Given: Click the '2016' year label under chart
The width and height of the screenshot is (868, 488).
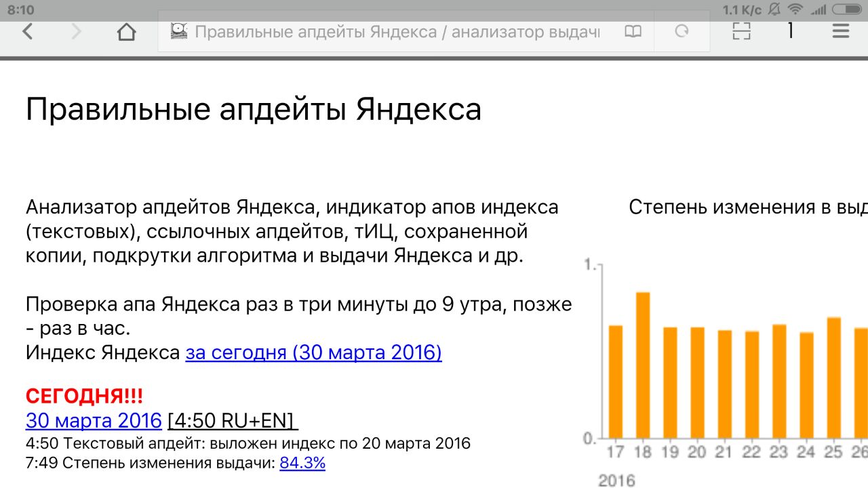Looking at the screenshot, I should pyautogui.click(x=616, y=481).
